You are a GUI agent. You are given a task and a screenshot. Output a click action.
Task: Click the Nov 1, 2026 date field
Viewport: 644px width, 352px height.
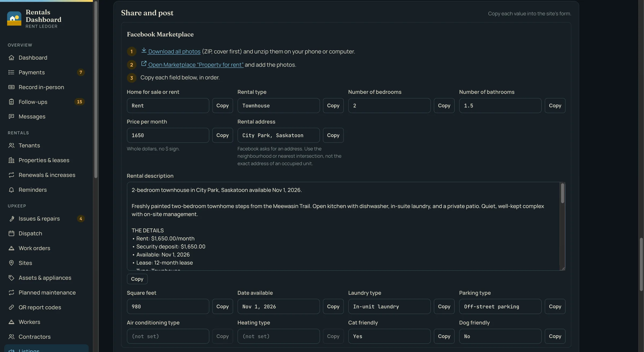click(x=279, y=306)
